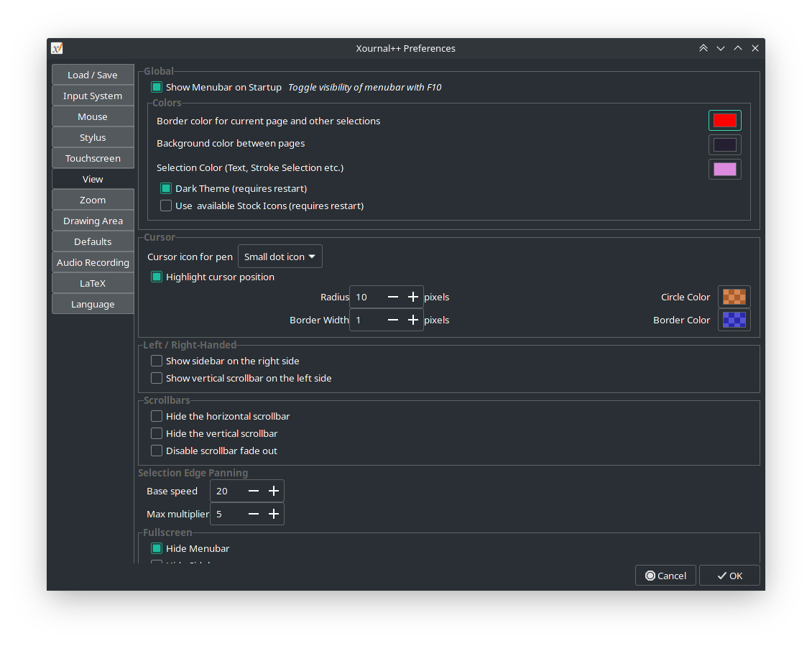
Task: Increase Max multiplier with plus button
Action: click(274, 514)
